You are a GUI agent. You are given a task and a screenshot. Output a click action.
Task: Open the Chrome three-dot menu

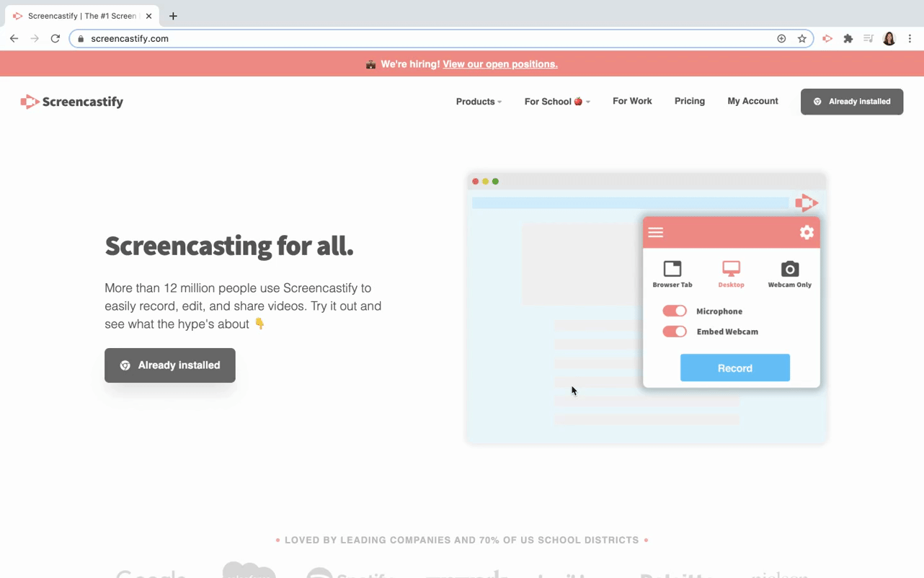[x=910, y=39]
